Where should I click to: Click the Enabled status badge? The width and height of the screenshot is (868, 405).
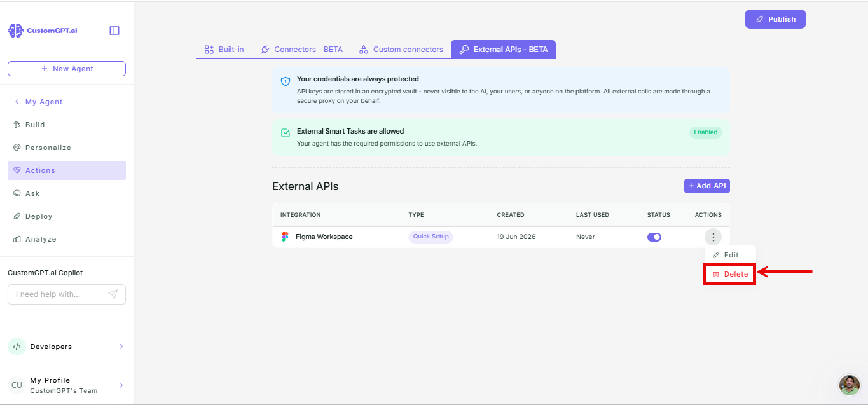[x=706, y=132]
